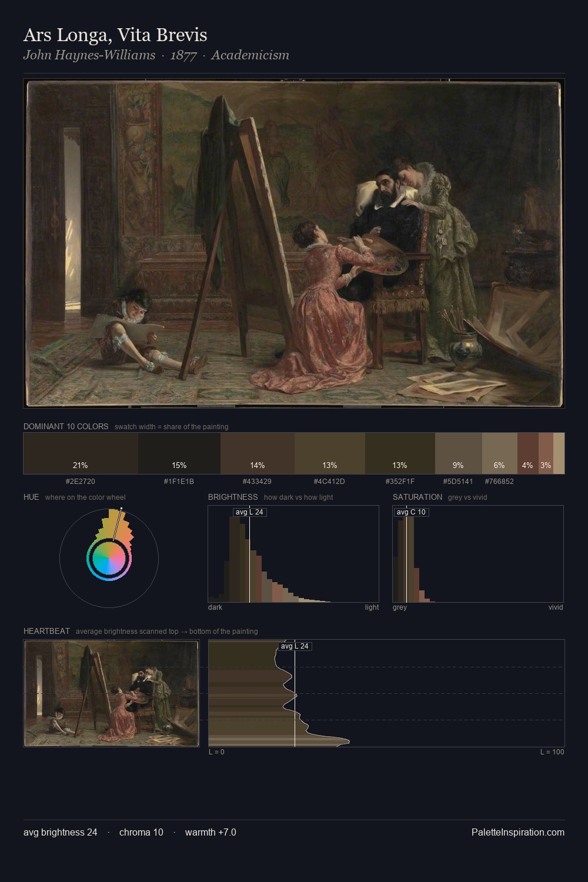This screenshot has height=882, width=588.
Task: Pick the 14% swatch #433429
Action: (x=257, y=453)
